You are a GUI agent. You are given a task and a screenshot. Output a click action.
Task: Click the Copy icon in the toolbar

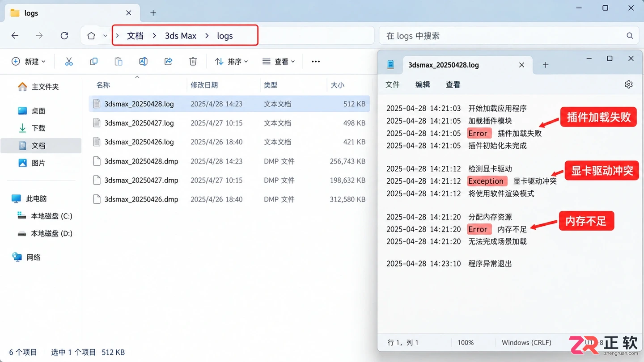point(93,62)
